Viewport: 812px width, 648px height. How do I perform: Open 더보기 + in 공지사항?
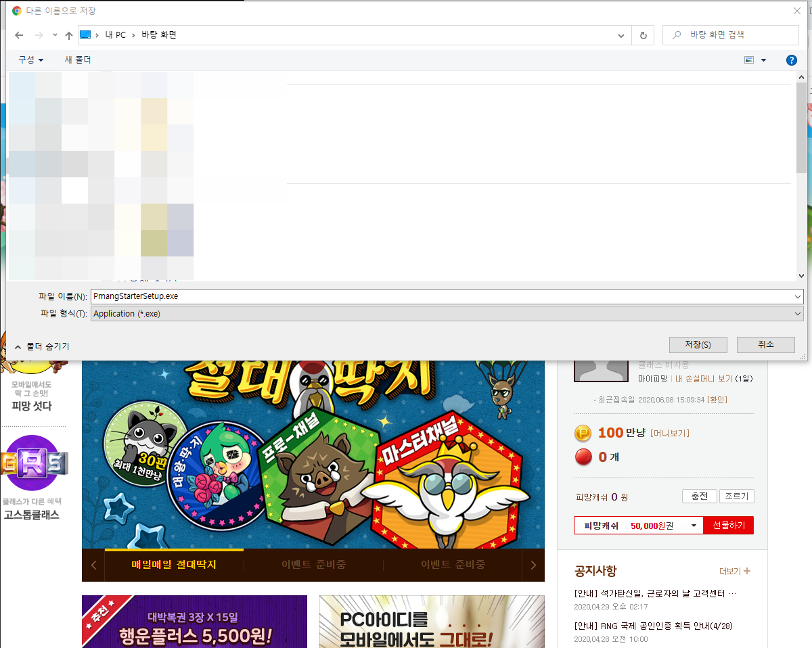tap(735, 571)
